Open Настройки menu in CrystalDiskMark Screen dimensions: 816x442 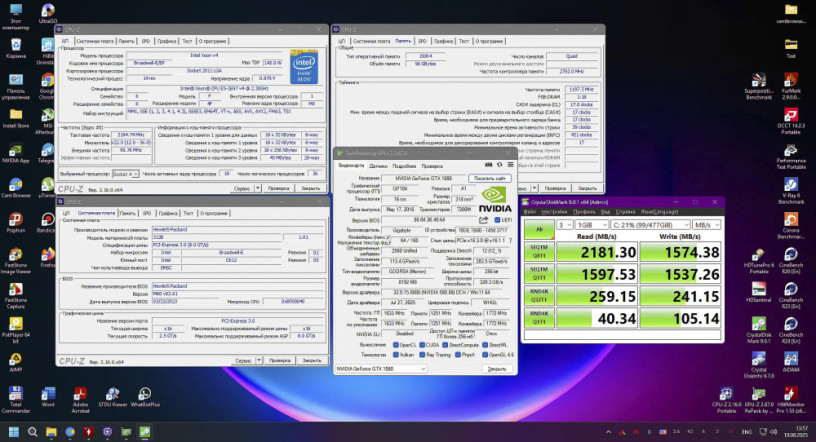click(554, 212)
